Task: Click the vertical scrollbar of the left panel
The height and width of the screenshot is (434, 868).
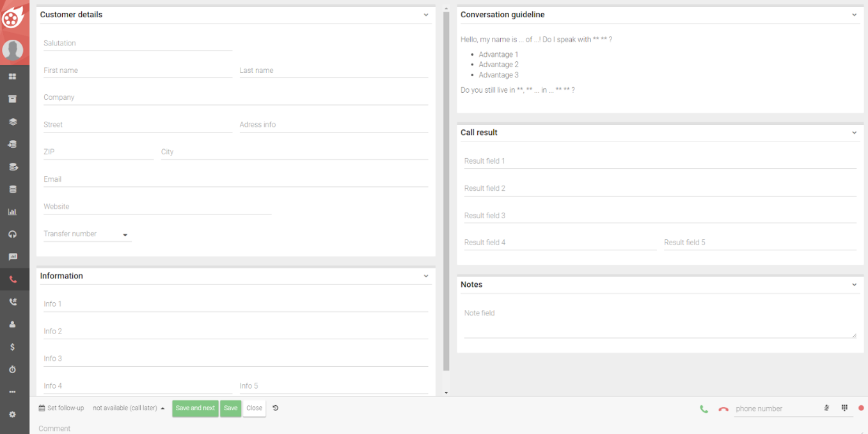Action: coord(446,192)
